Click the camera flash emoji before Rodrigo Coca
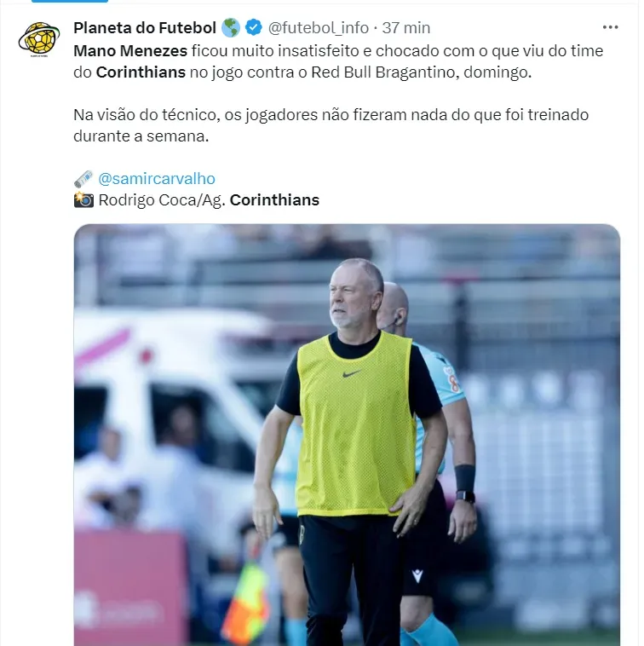Screen dimensions: 644x646 point(83,199)
